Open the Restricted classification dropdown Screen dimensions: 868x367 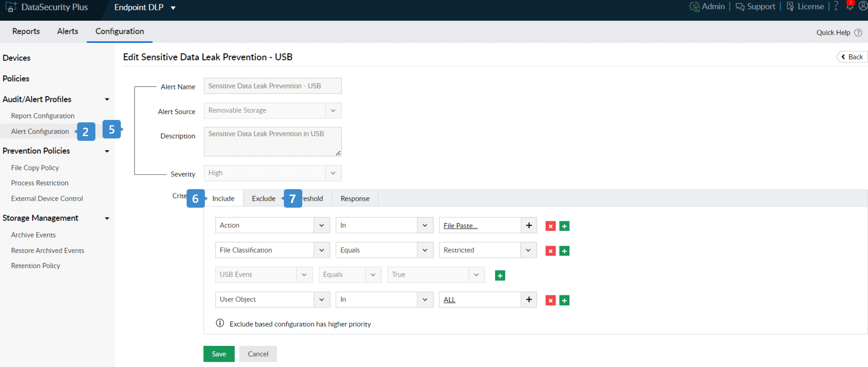coord(528,250)
